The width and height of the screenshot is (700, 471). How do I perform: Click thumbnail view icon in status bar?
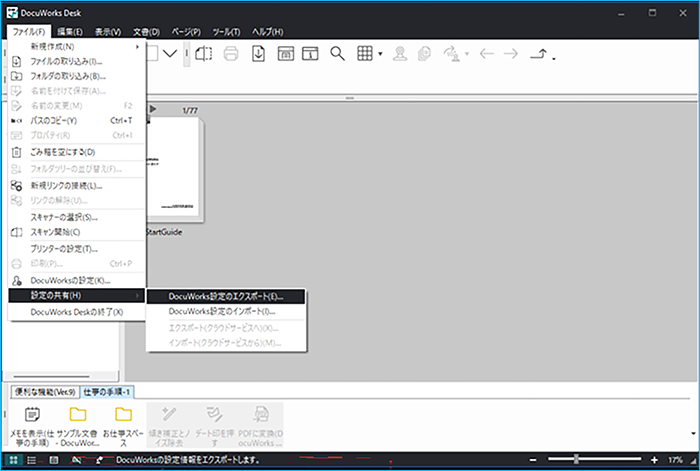point(13,460)
